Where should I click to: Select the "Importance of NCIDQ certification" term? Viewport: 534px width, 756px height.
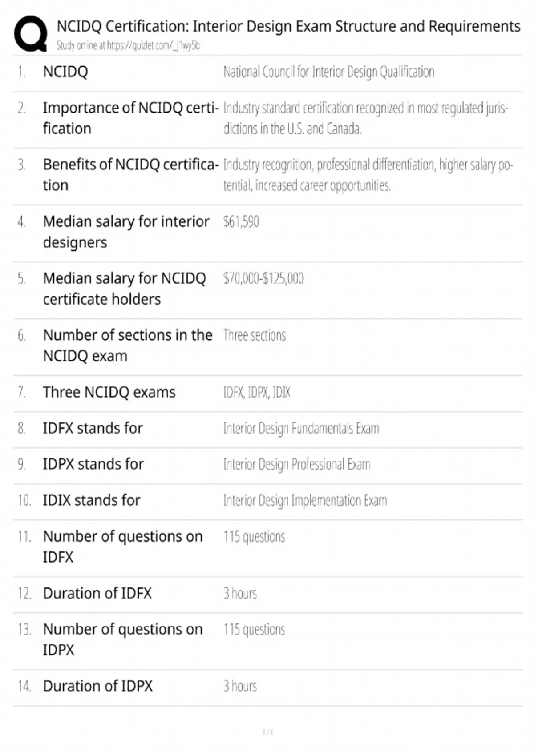point(130,118)
